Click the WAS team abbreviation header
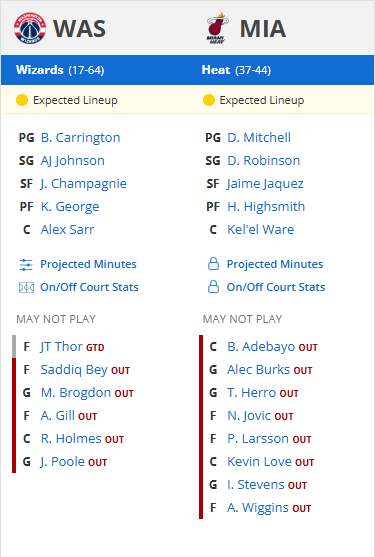 [x=80, y=28]
